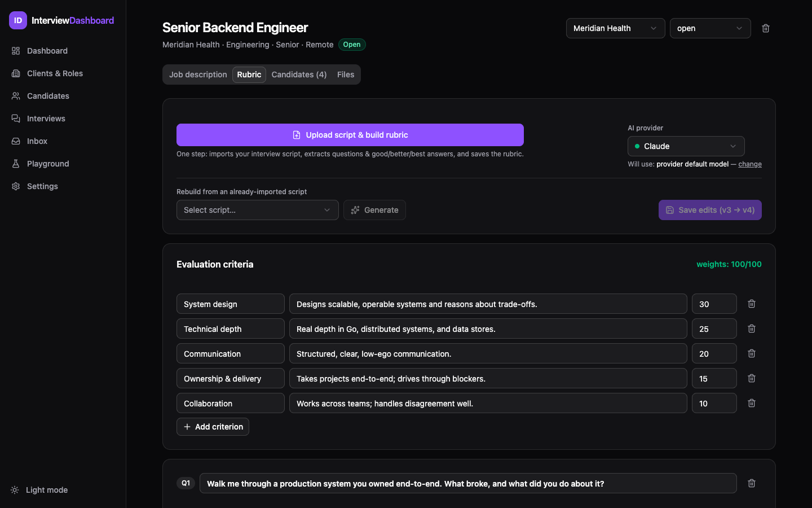This screenshot has height=508, width=812.
Task: Edit 'Takes projects end-to-end' description field
Action: click(x=488, y=378)
